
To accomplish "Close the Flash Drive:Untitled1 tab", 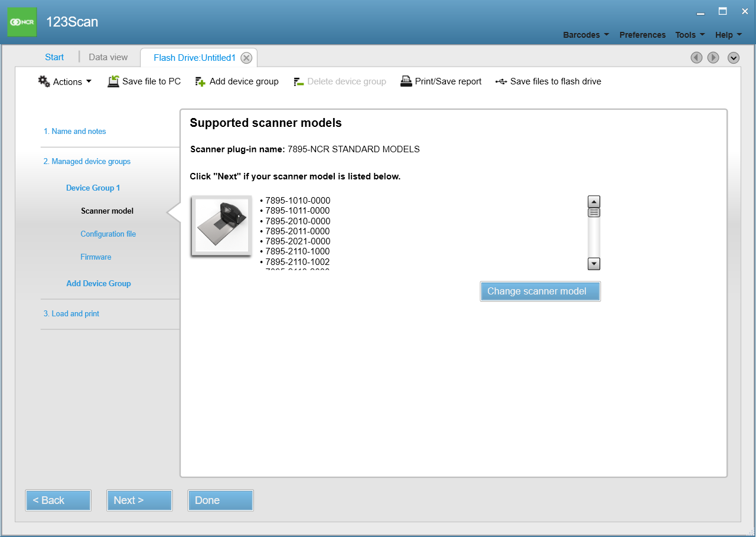I will [x=246, y=58].
